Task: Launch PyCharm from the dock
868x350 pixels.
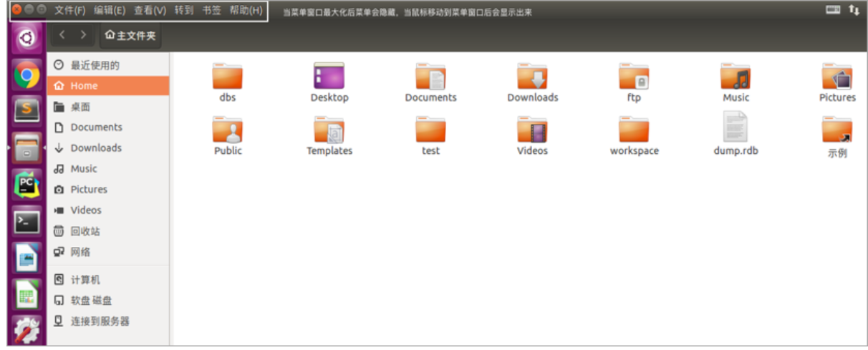Action: click(x=27, y=185)
